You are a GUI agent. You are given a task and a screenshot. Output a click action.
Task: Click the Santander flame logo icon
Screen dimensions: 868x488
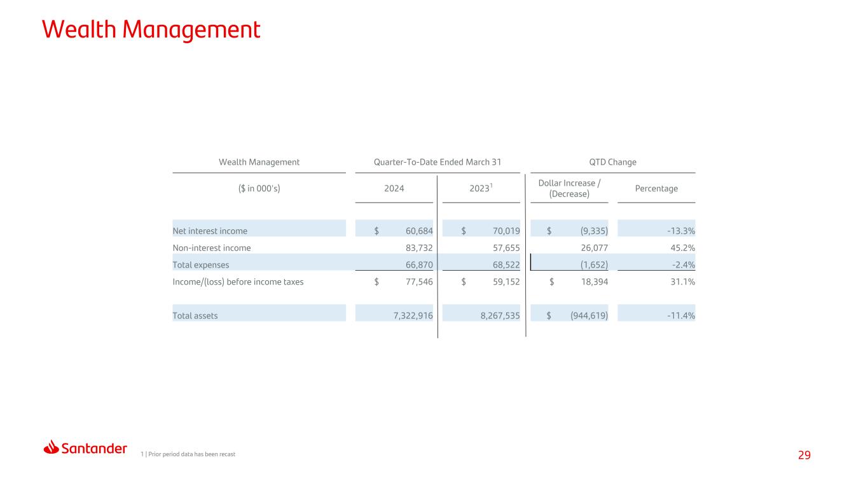coord(52,448)
